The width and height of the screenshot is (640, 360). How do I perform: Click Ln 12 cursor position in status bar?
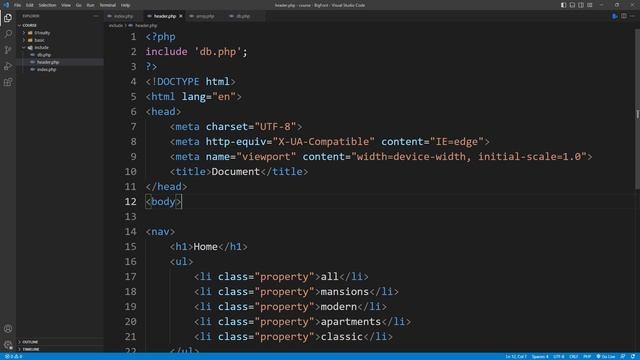point(516,356)
